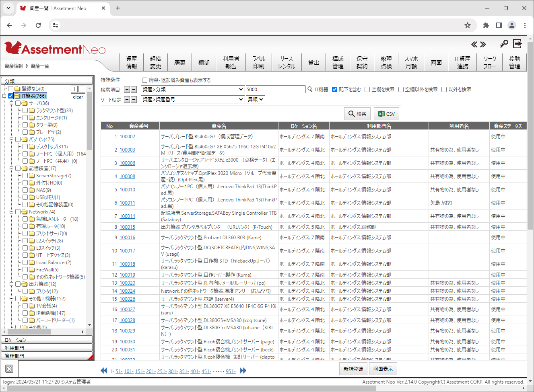Open the 図面 drawing view
The width and height of the screenshot is (534, 392).
tap(436, 62)
